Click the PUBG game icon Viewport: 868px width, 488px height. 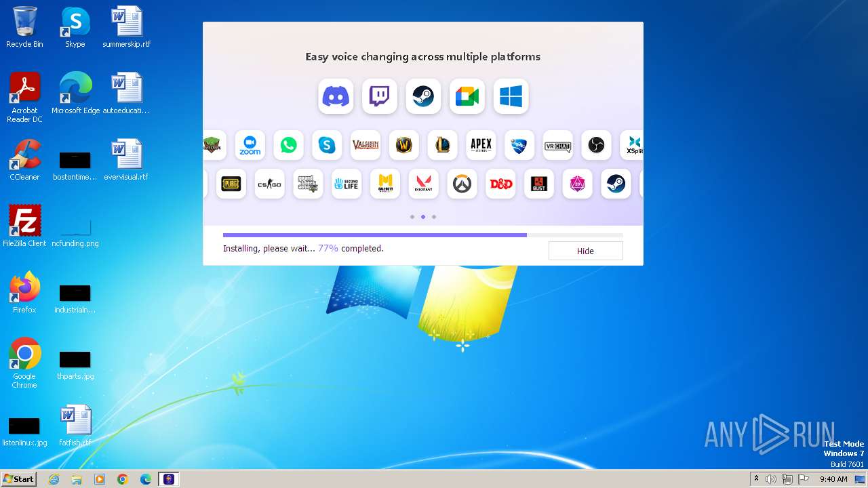tap(231, 184)
